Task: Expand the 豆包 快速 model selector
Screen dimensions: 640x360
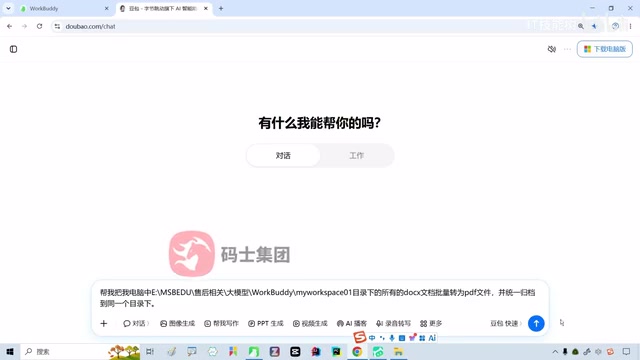Action: pyautogui.click(x=506, y=323)
